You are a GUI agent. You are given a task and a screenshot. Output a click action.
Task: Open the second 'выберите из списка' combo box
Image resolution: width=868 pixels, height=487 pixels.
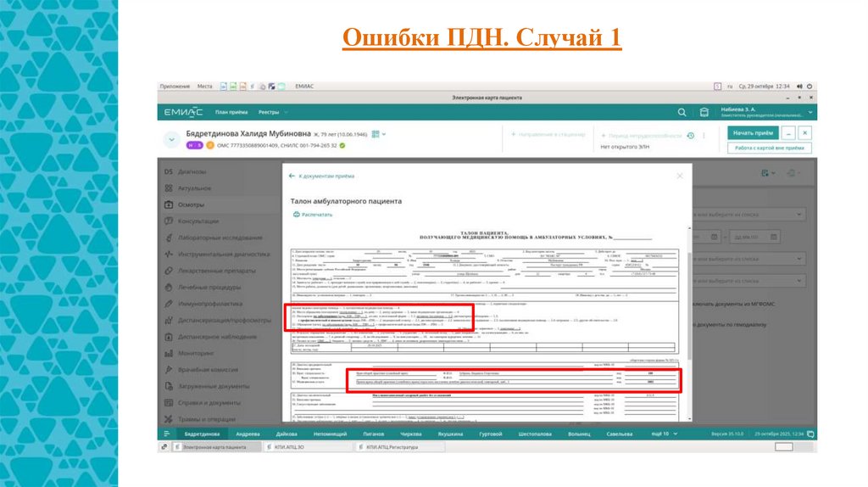pos(748,259)
